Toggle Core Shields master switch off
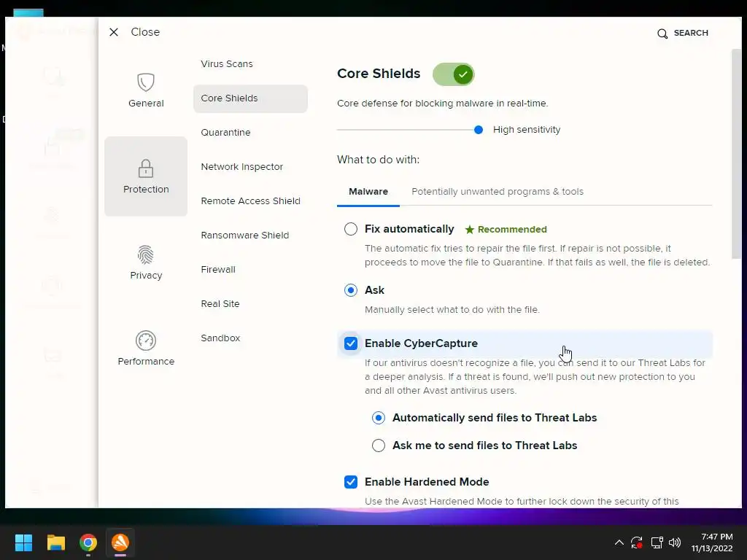The width and height of the screenshot is (747, 560). point(454,74)
